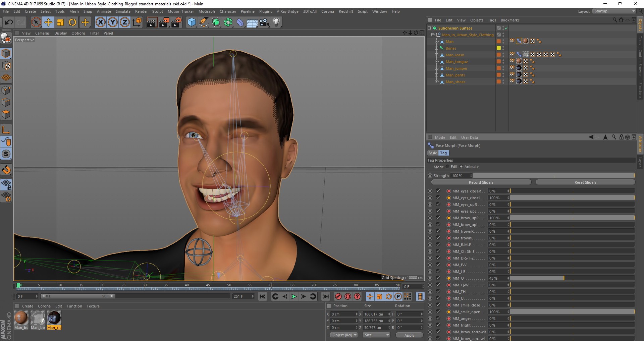This screenshot has height=341, width=644.
Task: Expand the Man_leash object
Action: pos(437,55)
